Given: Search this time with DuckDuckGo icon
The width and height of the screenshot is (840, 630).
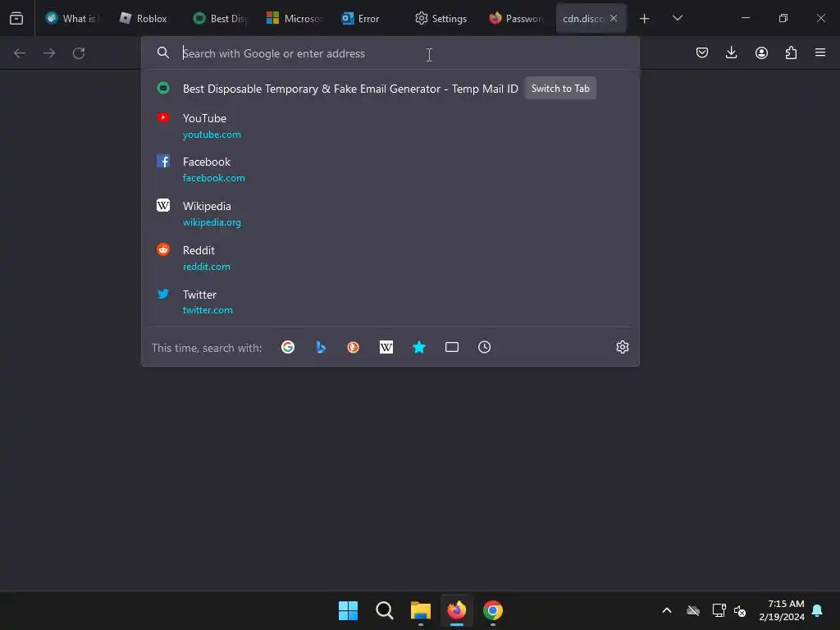Looking at the screenshot, I should 353,347.
